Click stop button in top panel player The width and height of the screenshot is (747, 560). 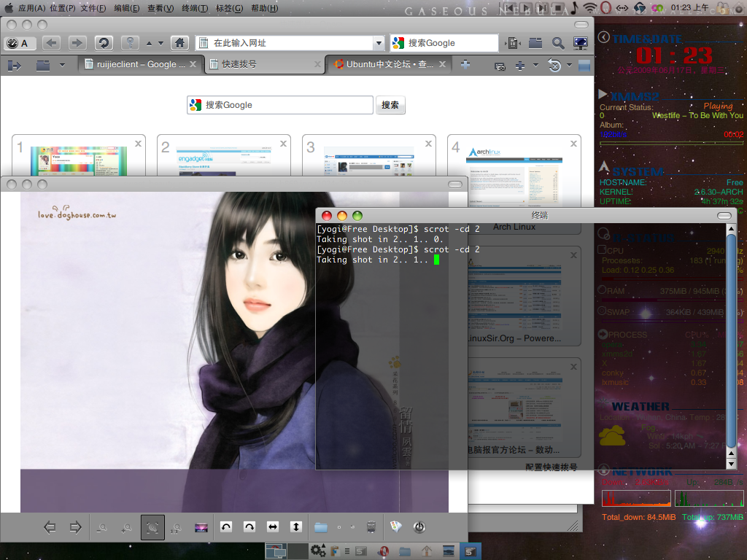(x=558, y=7)
